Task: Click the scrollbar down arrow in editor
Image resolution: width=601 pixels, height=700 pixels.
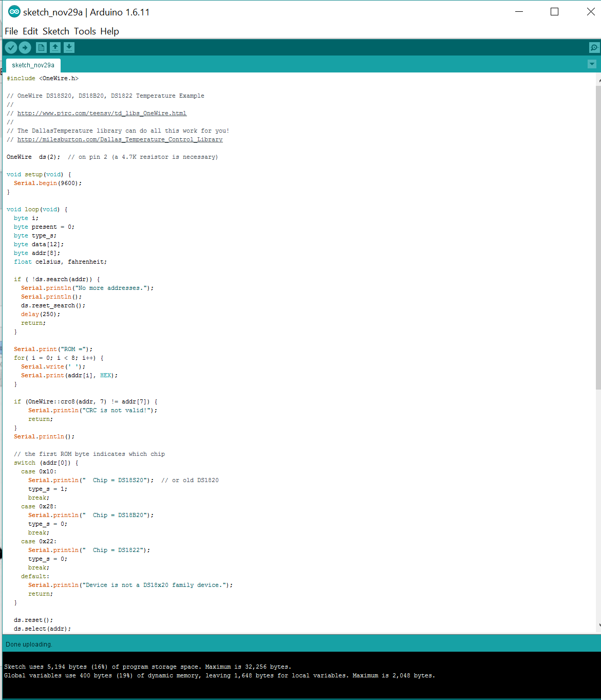Action: 599,625
